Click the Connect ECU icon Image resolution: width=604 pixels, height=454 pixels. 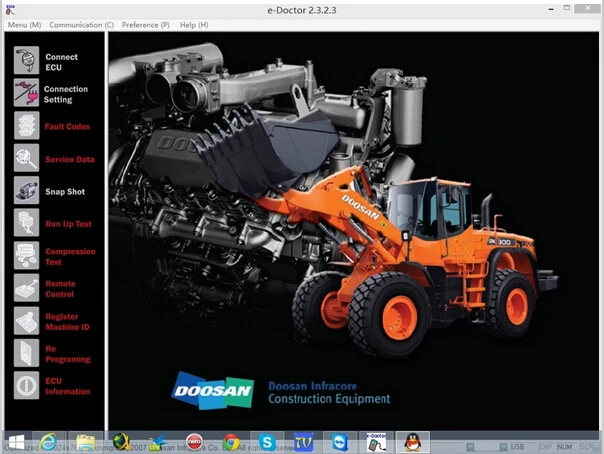pos(27,60)
